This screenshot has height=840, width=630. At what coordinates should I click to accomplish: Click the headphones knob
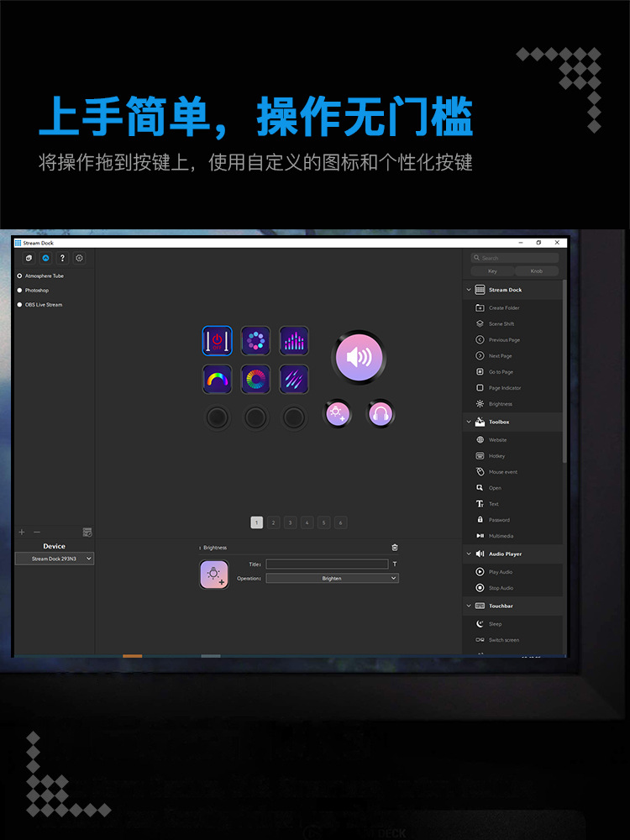point(381,414)
